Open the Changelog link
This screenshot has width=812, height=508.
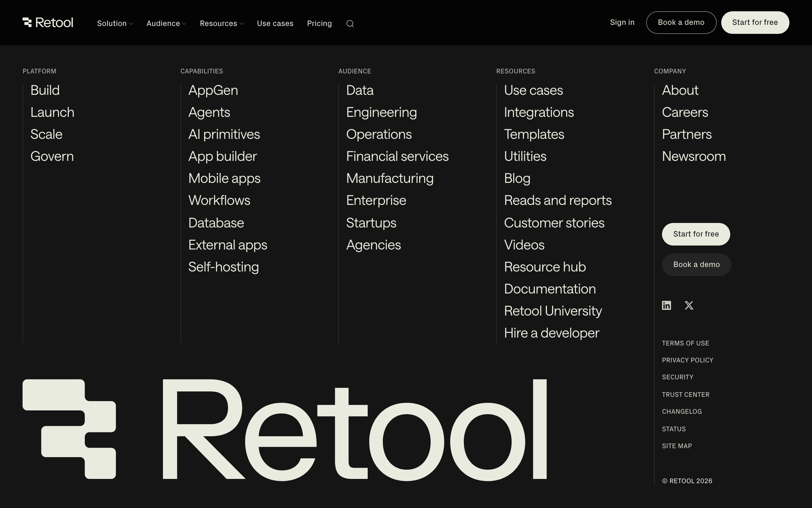682,411
